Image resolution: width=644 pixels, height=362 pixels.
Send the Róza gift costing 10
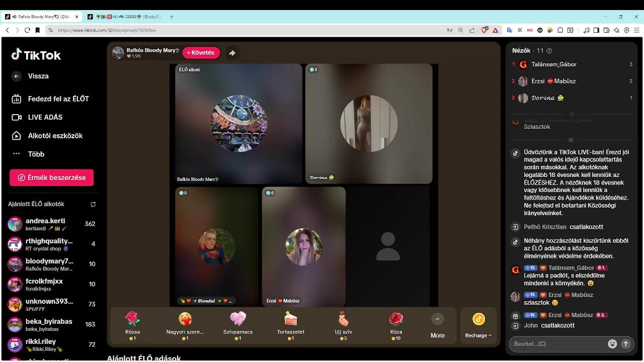396,326
